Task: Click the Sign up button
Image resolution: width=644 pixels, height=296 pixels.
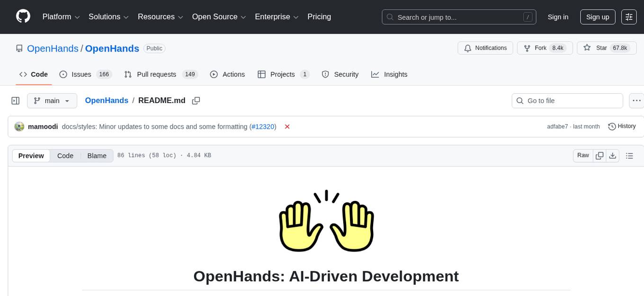Action: (x=597, y=17)
